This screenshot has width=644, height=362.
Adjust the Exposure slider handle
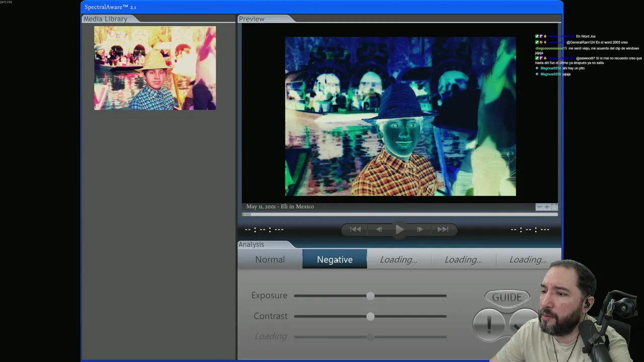[x=370, y=296]
